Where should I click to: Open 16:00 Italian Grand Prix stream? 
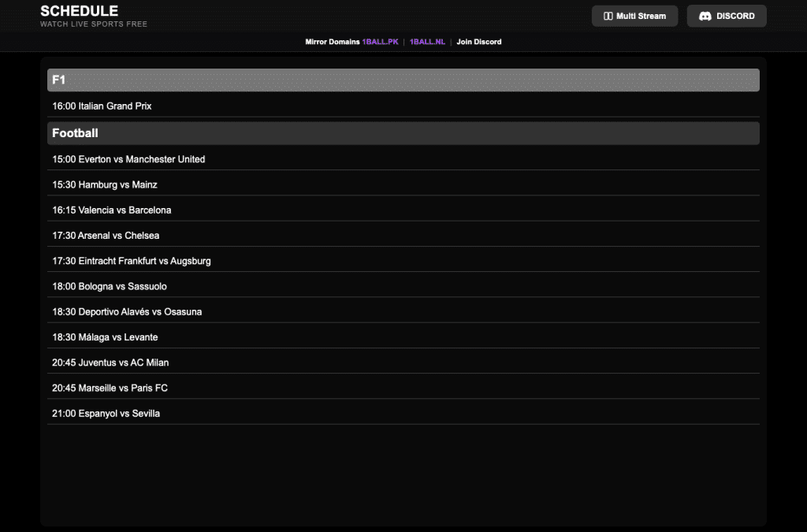[403, 106]
